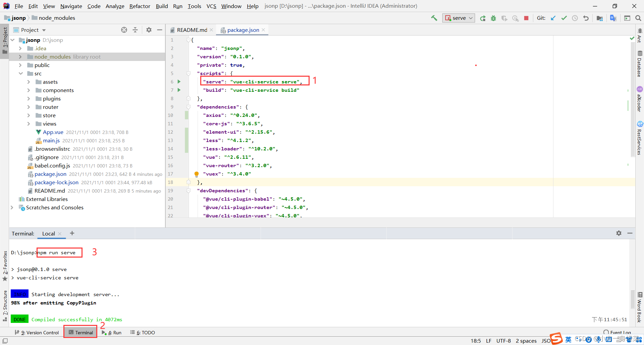Open the serve run configuration dropdown
This screenshot has height=345, width=644.
459,18
